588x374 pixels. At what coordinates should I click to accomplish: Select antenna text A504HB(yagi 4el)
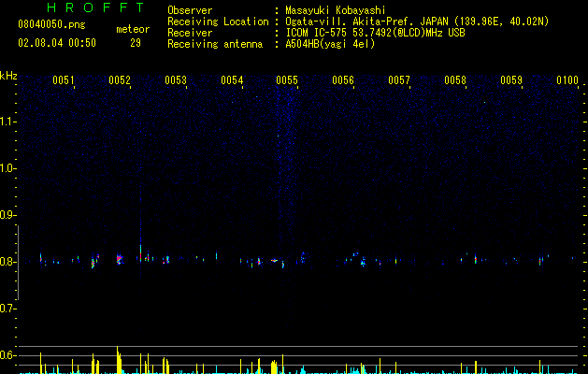[330, 44]
